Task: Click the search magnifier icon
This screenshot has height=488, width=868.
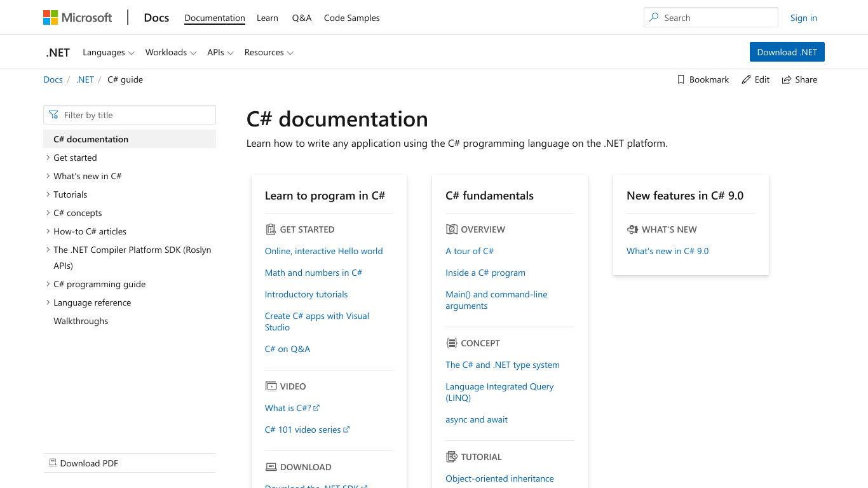Action: click(x=654, y=18)
